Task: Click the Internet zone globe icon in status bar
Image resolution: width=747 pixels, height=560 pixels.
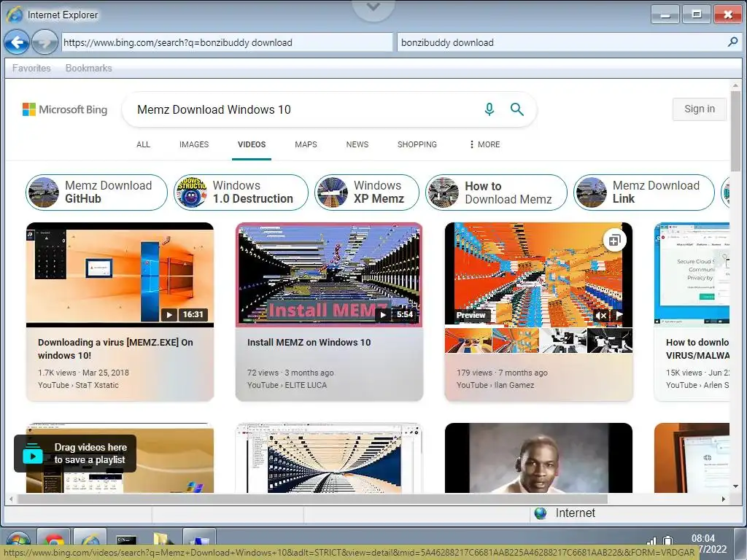Action: [541, 513]
